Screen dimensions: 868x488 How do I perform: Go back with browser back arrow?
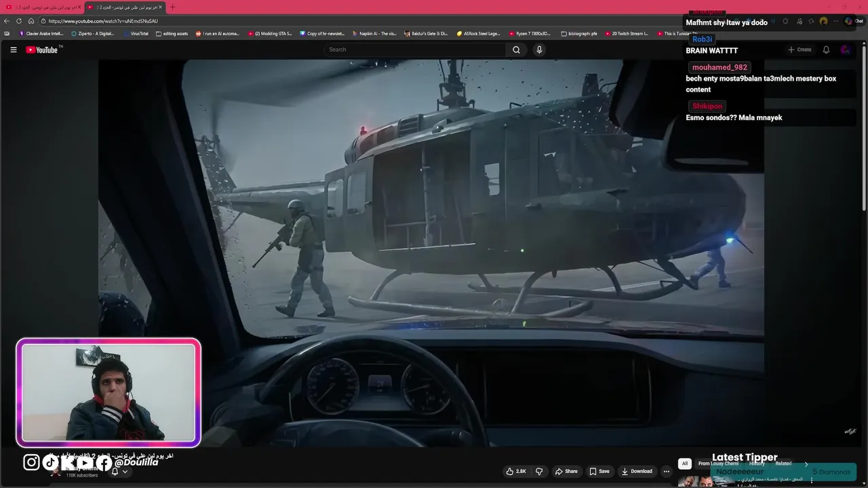tap(7, 21)
